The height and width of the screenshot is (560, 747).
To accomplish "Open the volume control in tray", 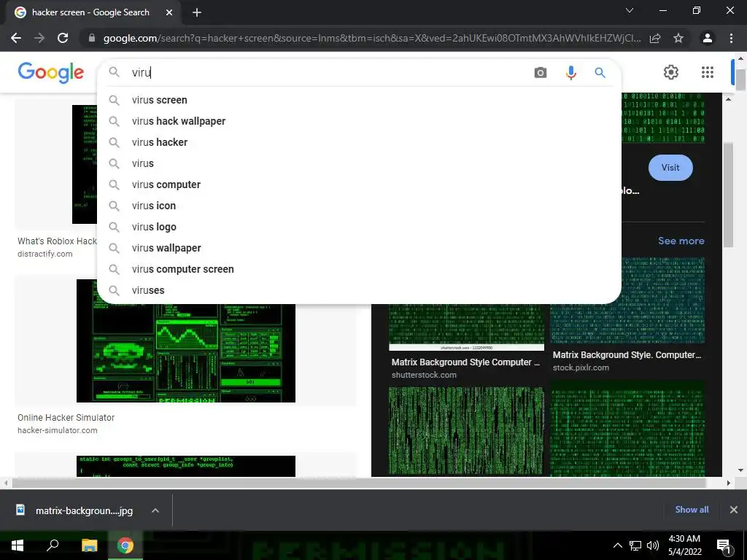I will tap(653, 545).
